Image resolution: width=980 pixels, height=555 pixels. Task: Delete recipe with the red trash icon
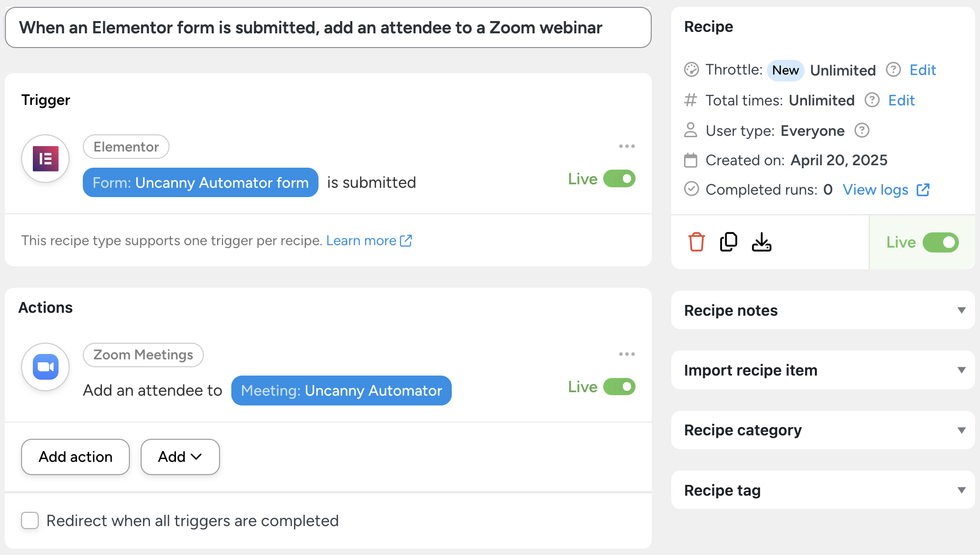coord(696,242)
